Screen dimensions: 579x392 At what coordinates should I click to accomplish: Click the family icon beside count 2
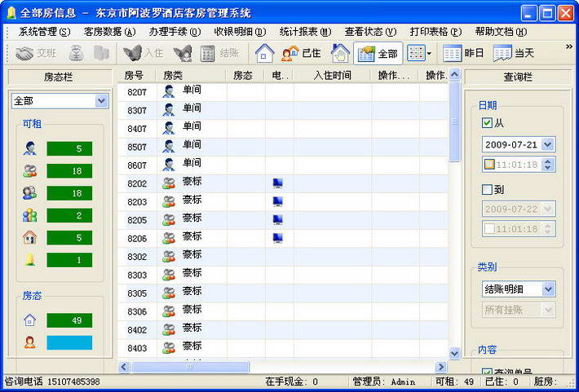[30, 215]
